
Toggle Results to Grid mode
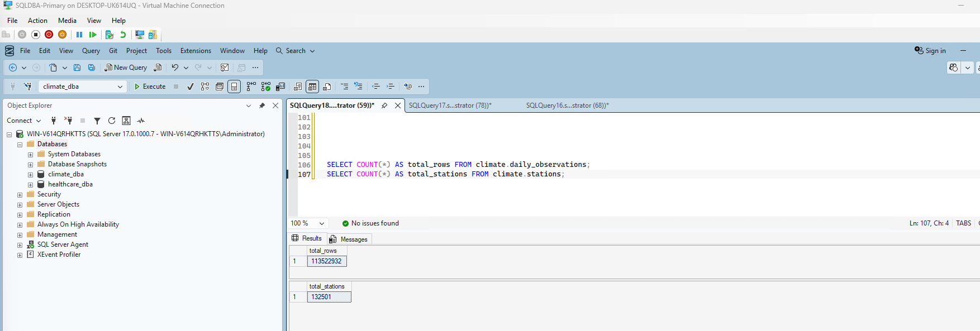point(312,87)
